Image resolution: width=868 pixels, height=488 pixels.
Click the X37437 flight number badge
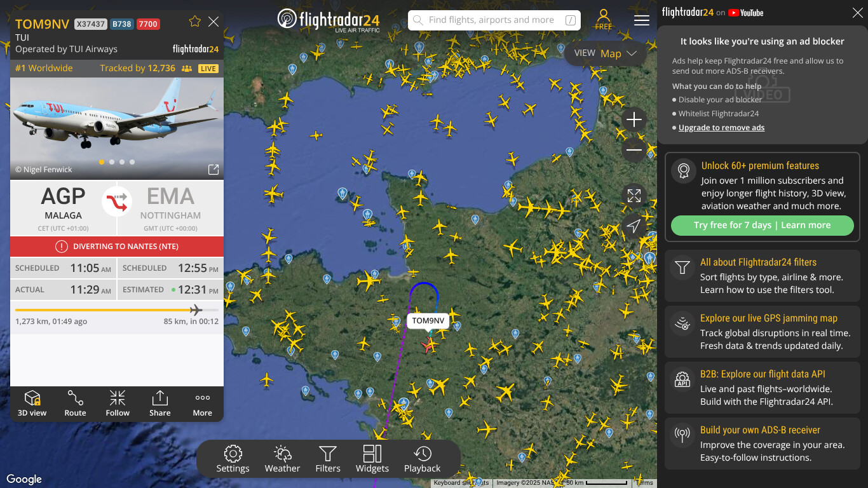click(91, 24)
